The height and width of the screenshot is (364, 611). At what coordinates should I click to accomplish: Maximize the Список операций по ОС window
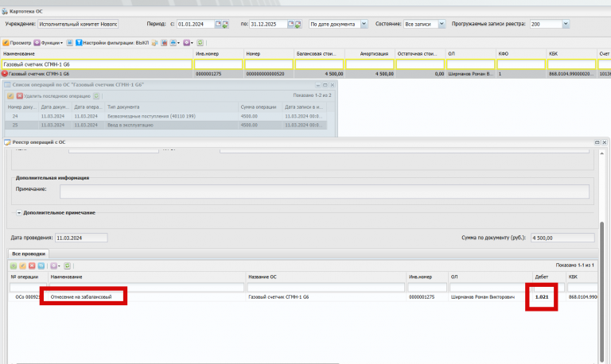[325, 85]
